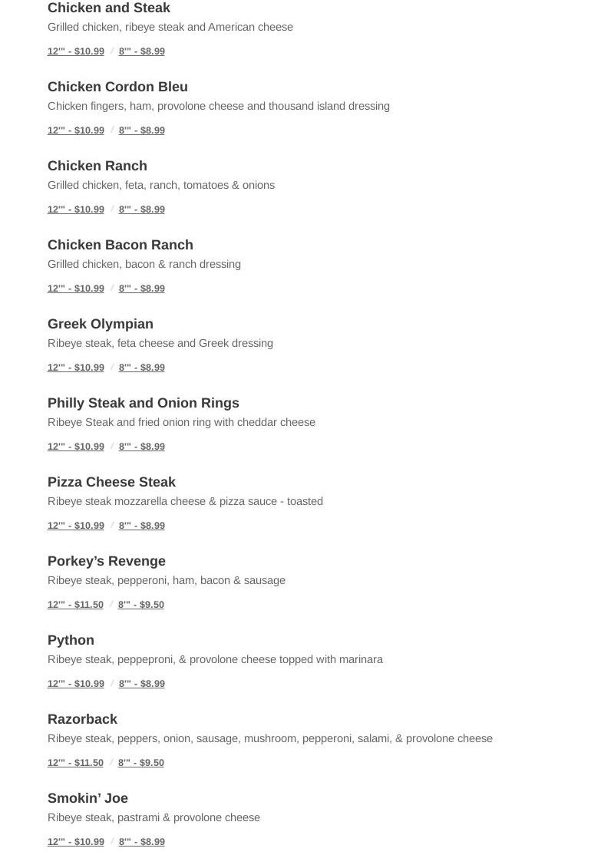Select 8" Razorback for $9.50
The width and height of the screenshot is (591, 868).
pos(141,763)
